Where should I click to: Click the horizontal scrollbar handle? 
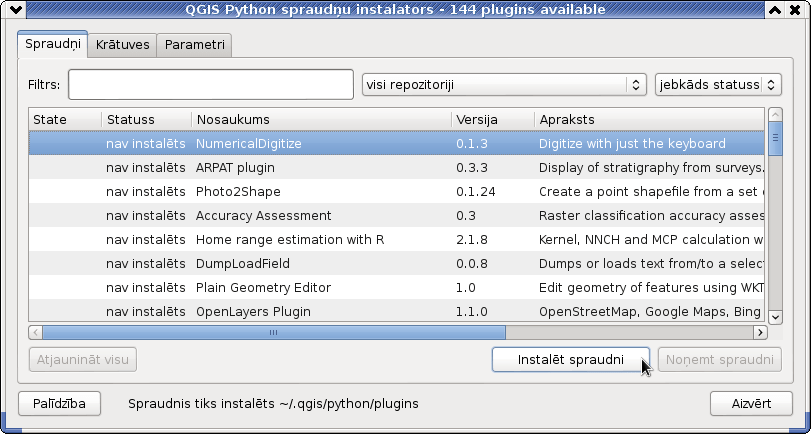click(274, 332)
